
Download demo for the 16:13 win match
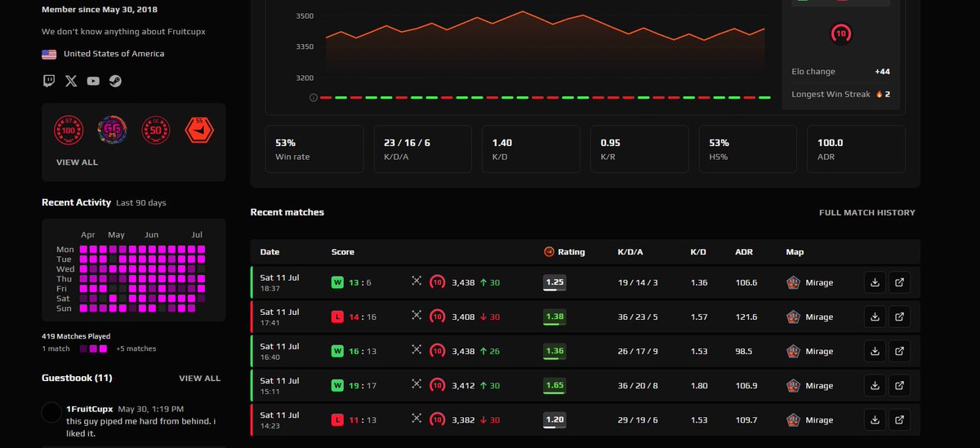(x=875, y=351)
